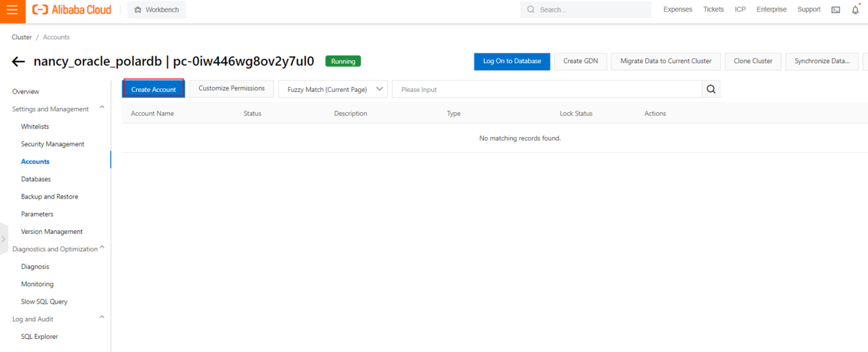Image resolution: width=868 pixels, height=352 pixels.
Task: Click the Clone Cluster button
Action: pos(753,62)
